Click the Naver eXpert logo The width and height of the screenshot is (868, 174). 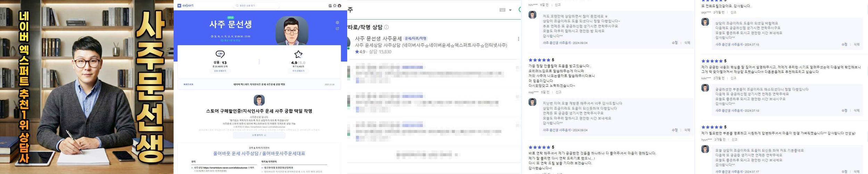click(185, 6)
